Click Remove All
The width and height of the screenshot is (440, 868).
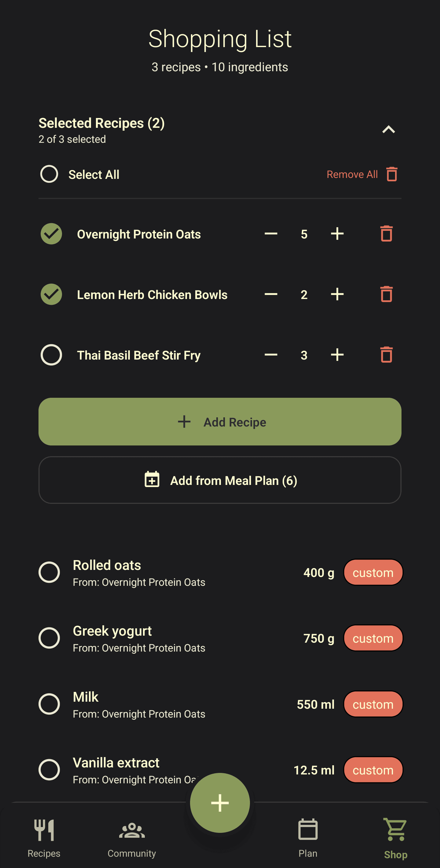353,174
